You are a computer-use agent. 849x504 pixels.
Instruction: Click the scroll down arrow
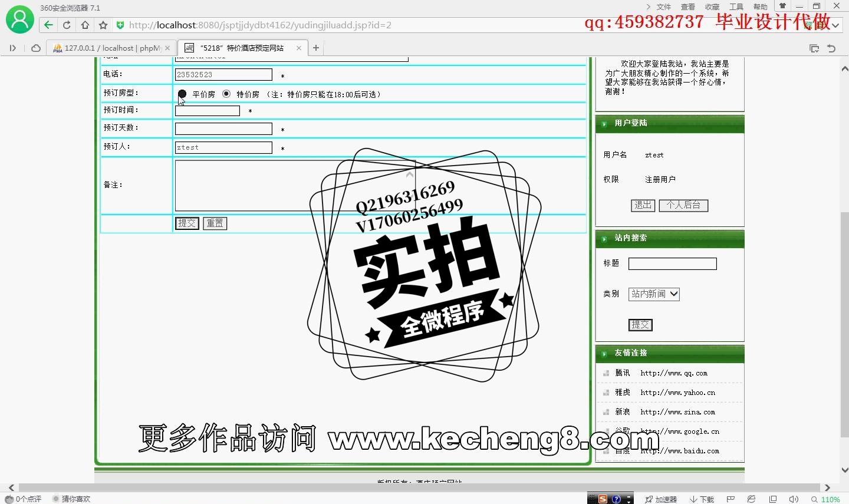pos(845,470)
